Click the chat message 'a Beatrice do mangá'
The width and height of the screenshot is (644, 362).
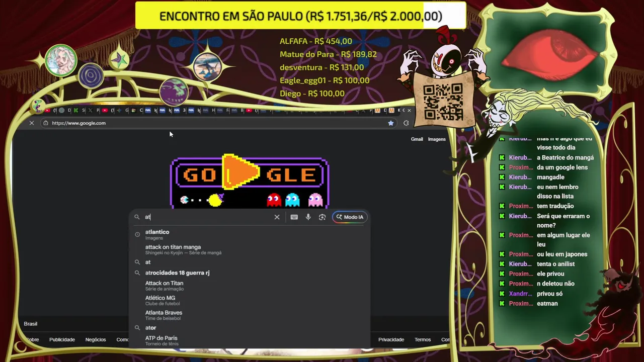[565, 157]
